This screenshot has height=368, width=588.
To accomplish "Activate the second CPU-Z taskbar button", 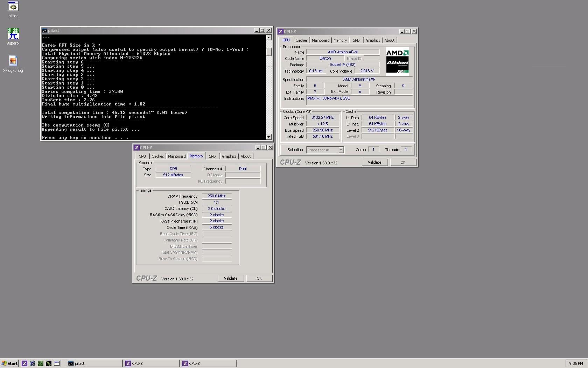I will (x=209, y=363).
